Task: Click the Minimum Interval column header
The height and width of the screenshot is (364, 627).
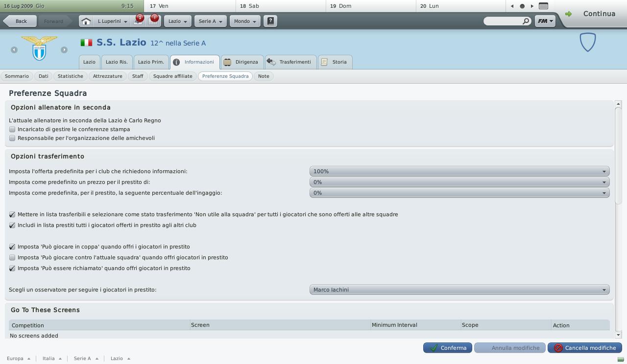Action: (415, 325)
